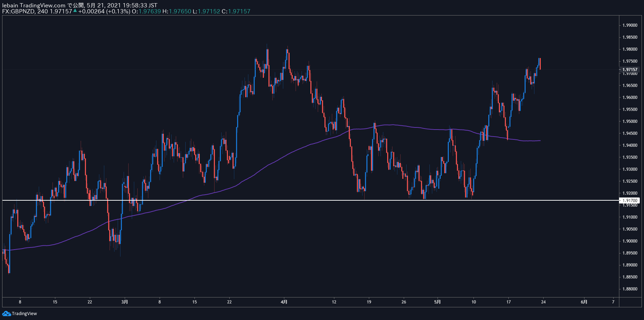Click the date label 22 before 3月
Image resolution: width=644 pixels, height=320 pixels.
pyautogui.click(x=90, y=302)
